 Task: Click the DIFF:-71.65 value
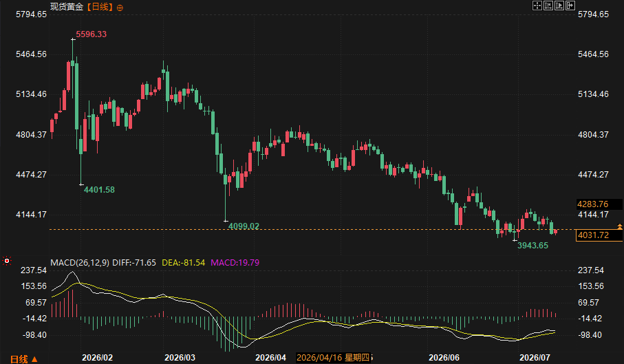click(x=134, y=263)
